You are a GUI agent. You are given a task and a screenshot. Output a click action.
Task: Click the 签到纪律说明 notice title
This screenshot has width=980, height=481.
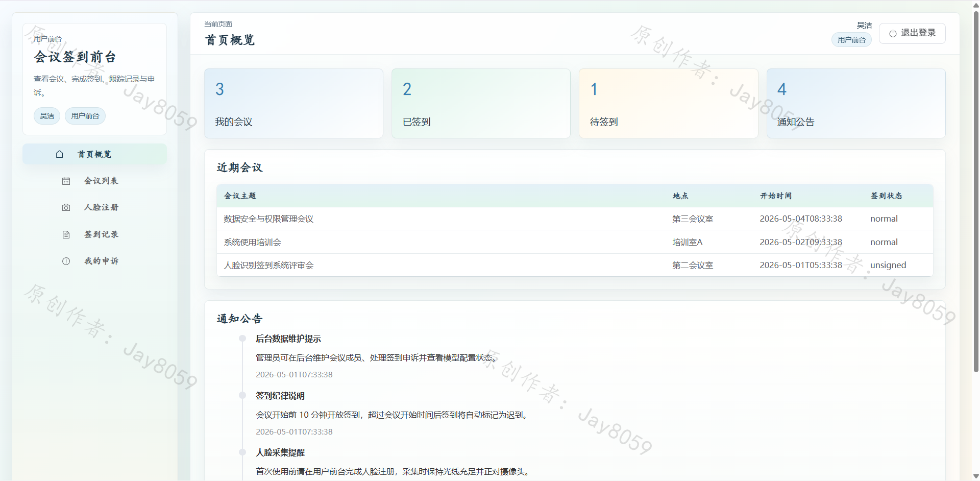[280, 396]
